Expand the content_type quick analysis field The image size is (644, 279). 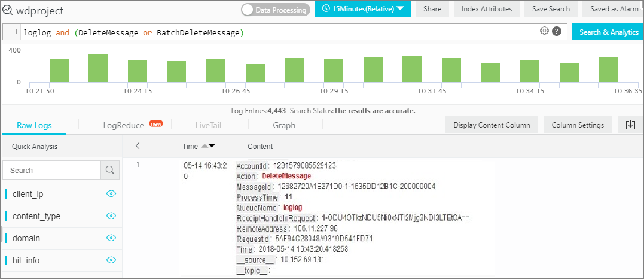pyautogui.click(x=36, y=216)
